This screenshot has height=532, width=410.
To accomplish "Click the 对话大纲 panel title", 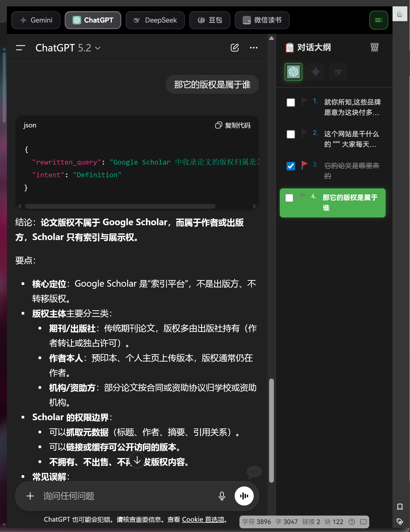I will pyautogui.click(x=314, y=47).
